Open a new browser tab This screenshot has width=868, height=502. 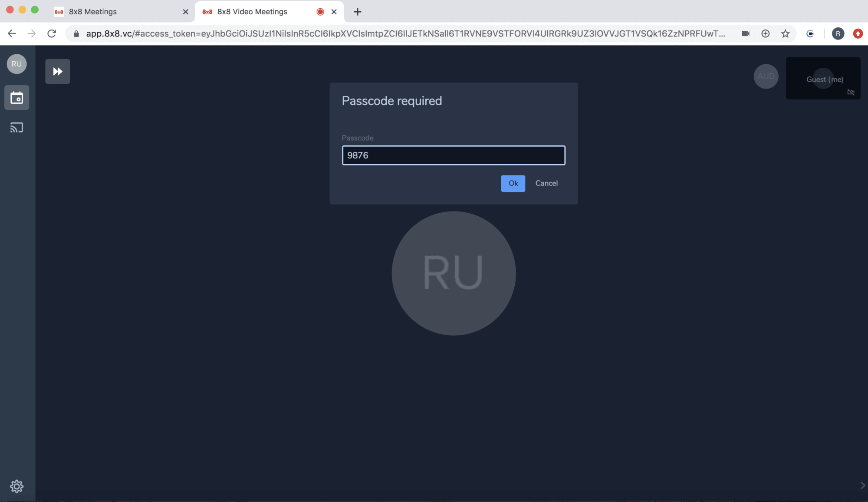click(x=357, y=12)
